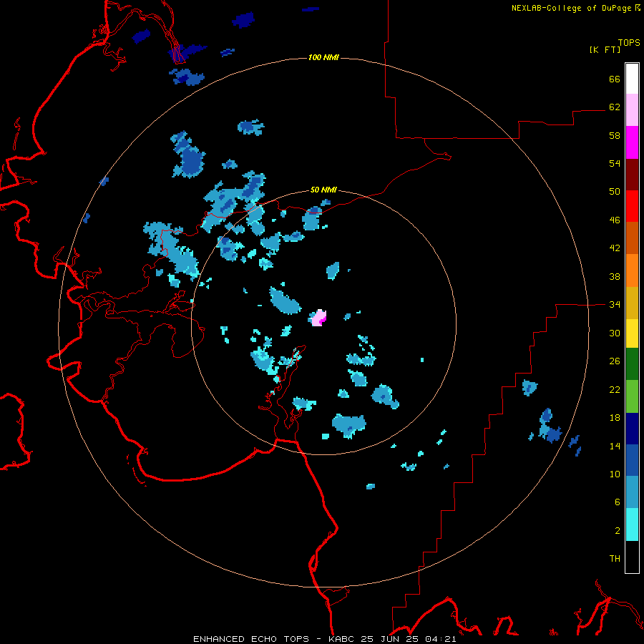
Task: Click the KABC station identifier
Action: click(x=342, y=639)
